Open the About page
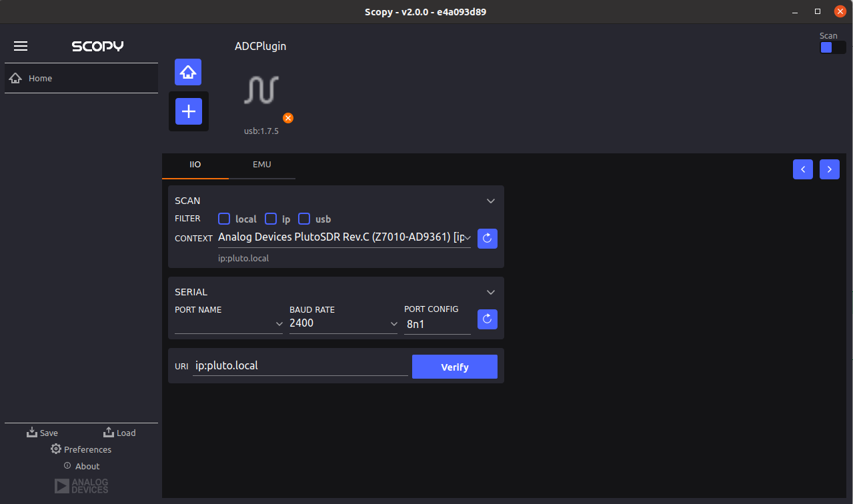 81,466
